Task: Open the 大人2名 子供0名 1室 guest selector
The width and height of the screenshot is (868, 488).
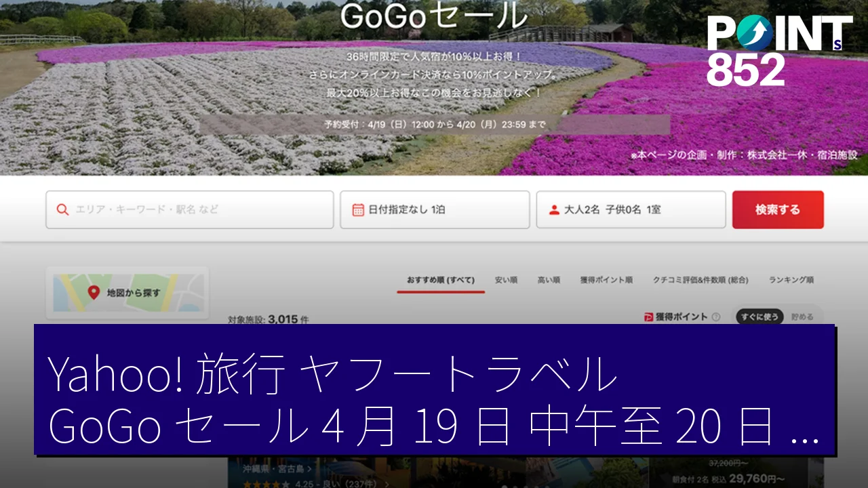Action: click(631, 210)
